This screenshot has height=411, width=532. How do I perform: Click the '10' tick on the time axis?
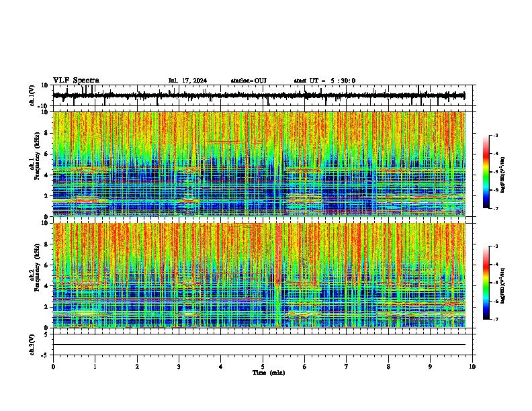[x=472, y=367]
